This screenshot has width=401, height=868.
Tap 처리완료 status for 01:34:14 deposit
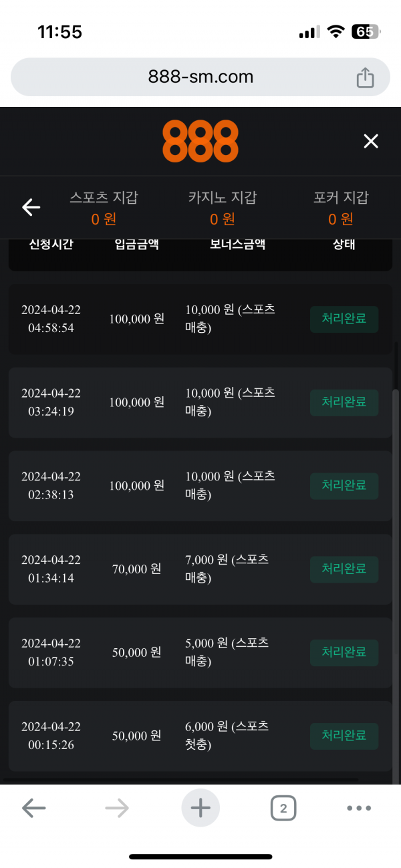344,569
